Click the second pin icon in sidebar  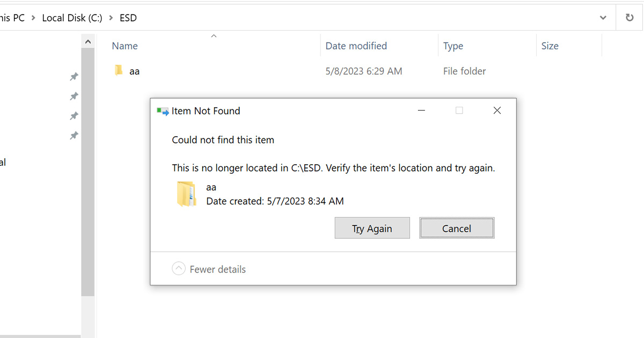point(74,96)
